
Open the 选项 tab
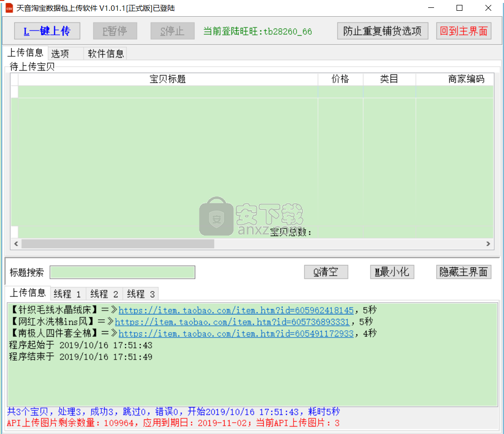(66, 53)
